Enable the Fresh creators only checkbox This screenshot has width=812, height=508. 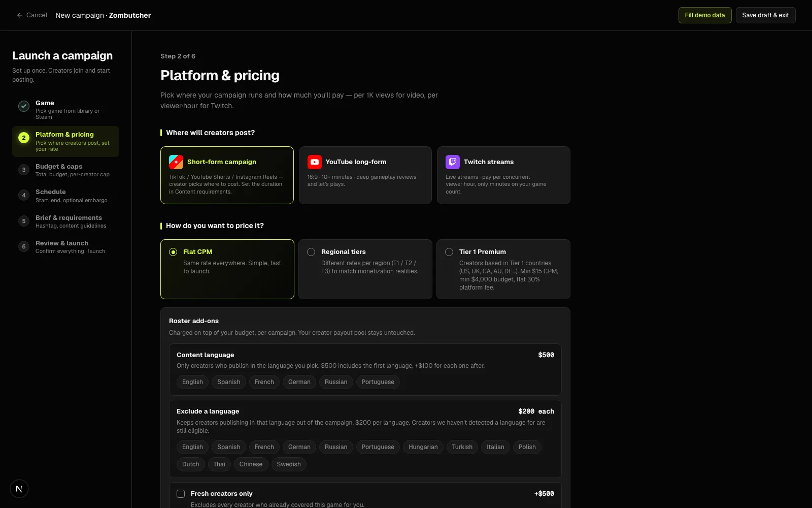pyautogui.click(x=181, y=494)
